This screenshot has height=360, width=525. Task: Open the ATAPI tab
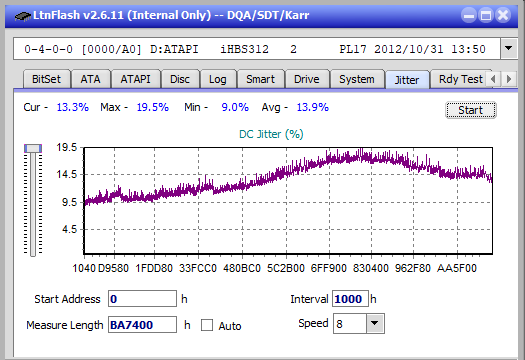[x=136, y=79]
